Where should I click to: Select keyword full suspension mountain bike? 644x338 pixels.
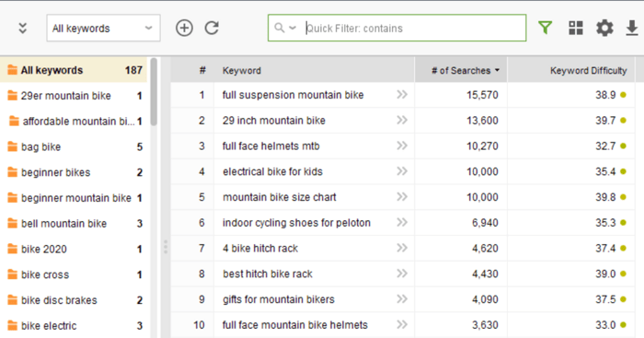pyautogui.click(x=293, y=95)
